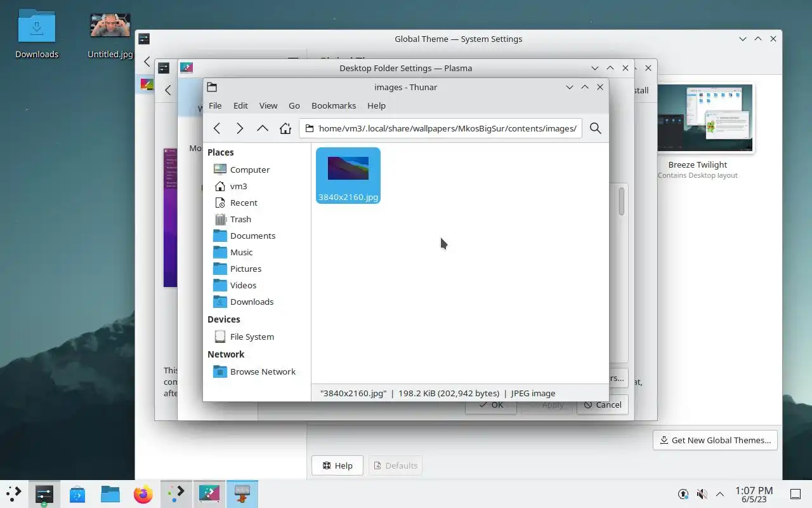Go forward in Thunar toolbar
The height and width of the screenshot is (508, 812).
[x=240, y=128]
